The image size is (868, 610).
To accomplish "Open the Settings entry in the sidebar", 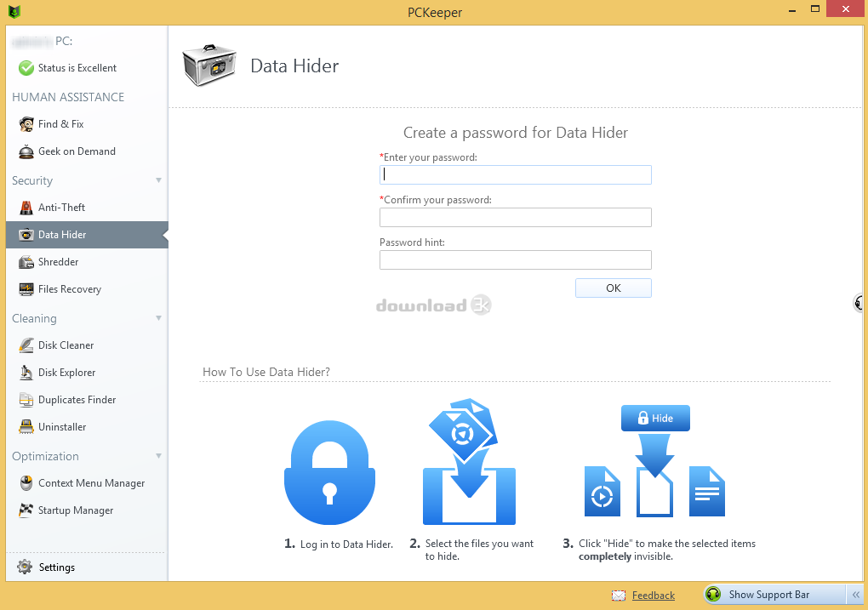I will tap(87, 567).
